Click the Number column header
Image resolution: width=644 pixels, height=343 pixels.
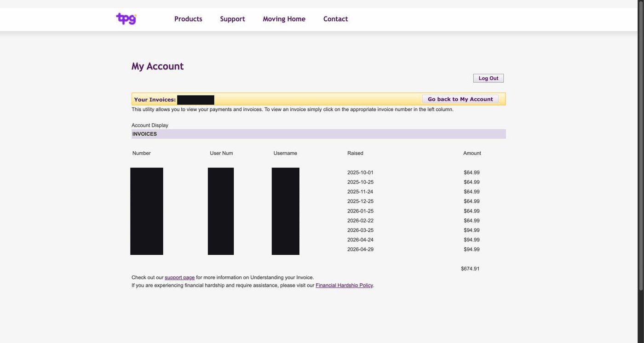point(141,154)
